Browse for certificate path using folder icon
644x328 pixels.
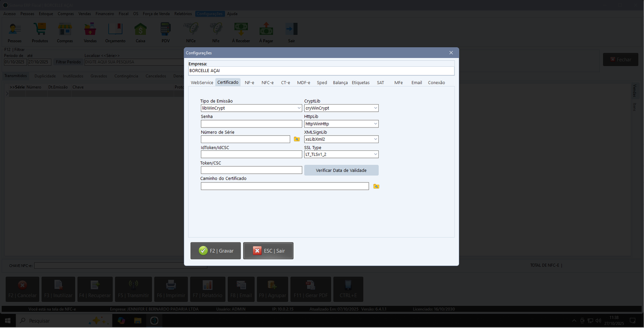(376, 186)
